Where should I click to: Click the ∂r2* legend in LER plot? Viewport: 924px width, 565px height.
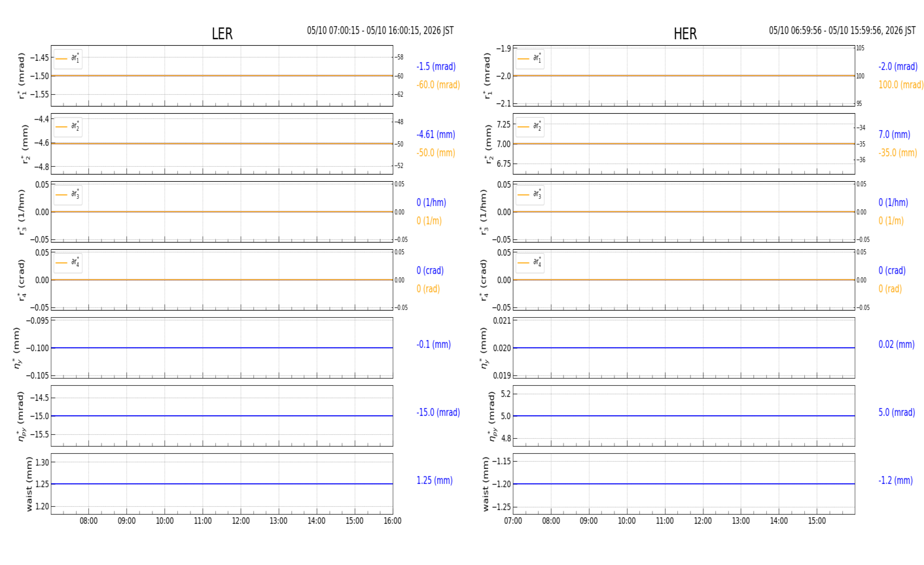(68, 127)
